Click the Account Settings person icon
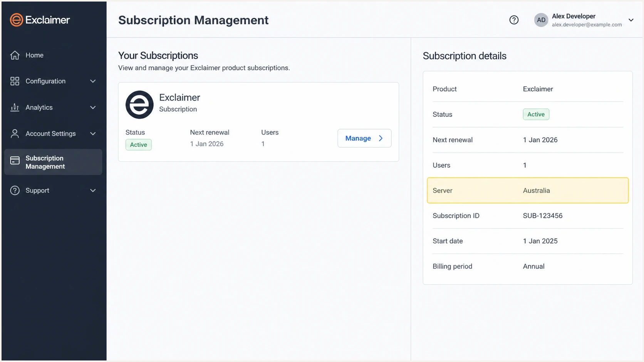Image resolution: width=644 pixels, height=362 pixels. click(x=15, y=133)
